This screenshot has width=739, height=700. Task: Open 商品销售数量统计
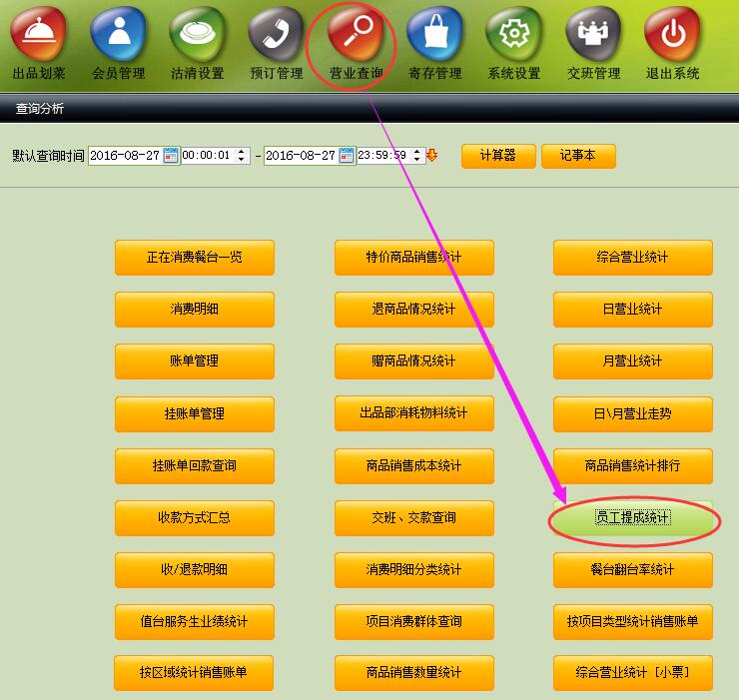coord(413,673)
